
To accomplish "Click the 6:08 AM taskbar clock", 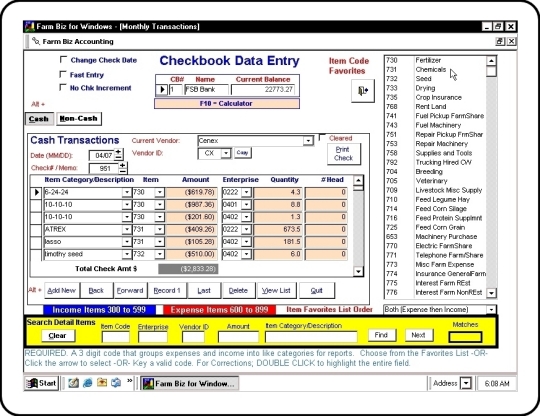I will [x=497, y=383].
